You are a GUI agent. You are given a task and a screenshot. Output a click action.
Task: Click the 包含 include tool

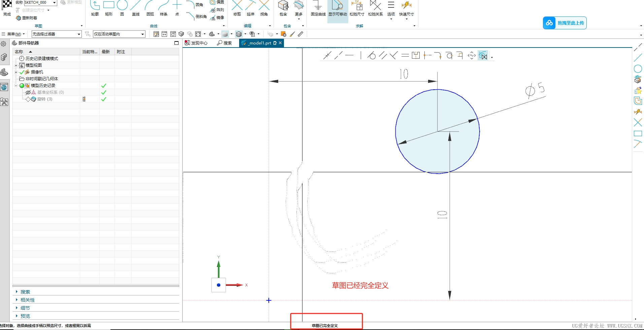[283, 8]
